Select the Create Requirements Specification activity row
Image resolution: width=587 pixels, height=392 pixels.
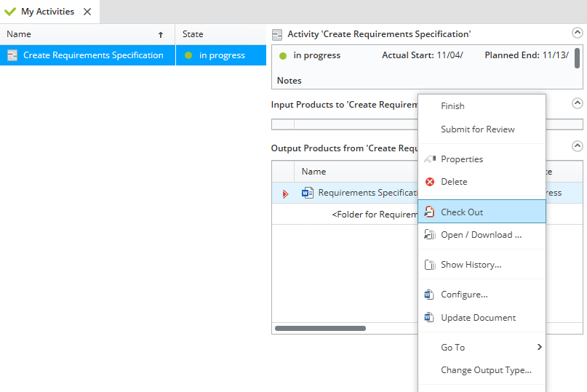(93, 55)
